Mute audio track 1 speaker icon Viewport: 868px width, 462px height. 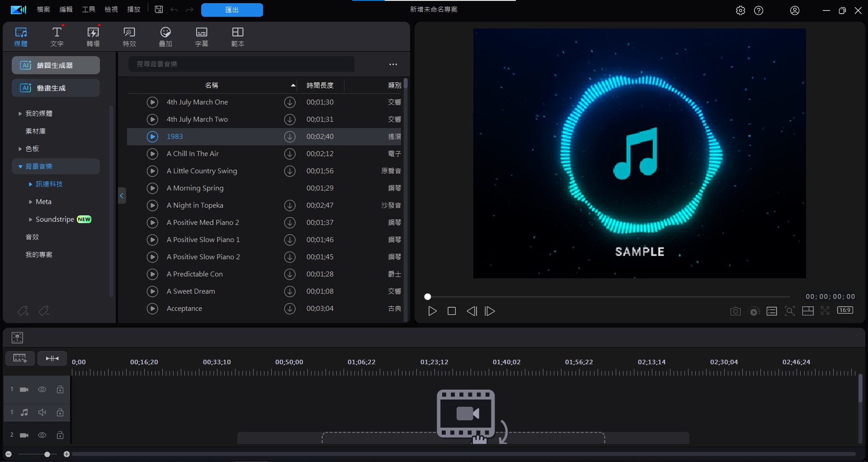tap(42, 412)
